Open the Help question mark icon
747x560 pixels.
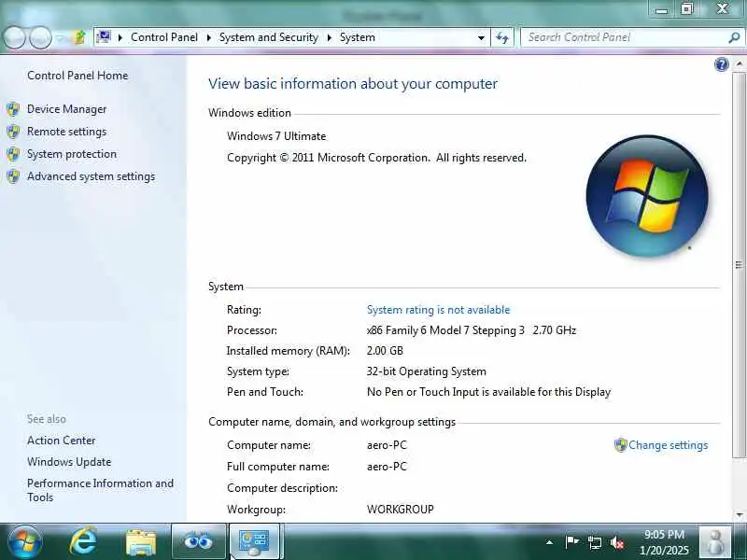tap(722, 64)
